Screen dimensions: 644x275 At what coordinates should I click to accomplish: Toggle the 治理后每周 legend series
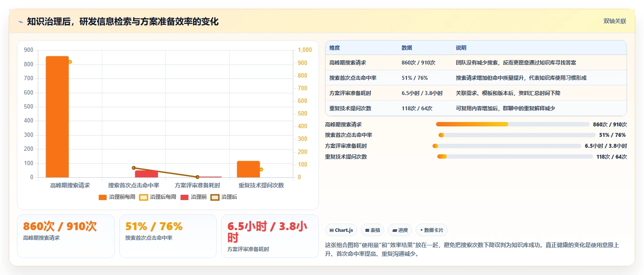point(158,197)
